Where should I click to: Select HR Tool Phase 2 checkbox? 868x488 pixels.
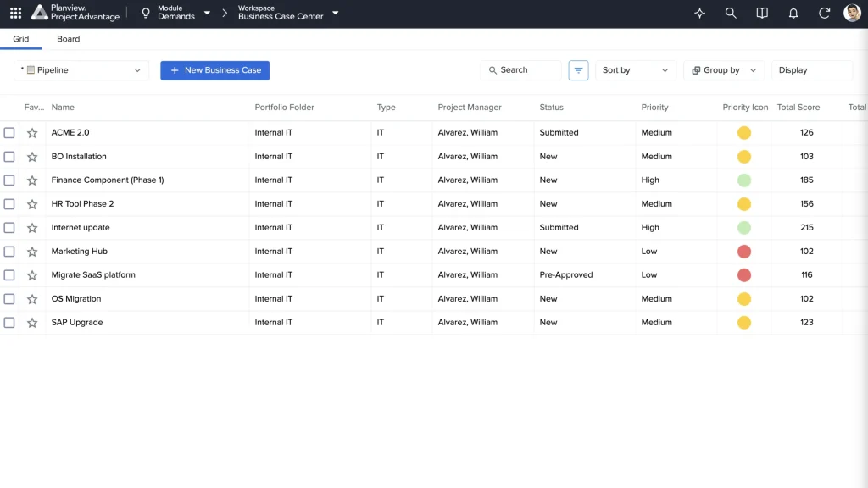[x=9, y=204]
